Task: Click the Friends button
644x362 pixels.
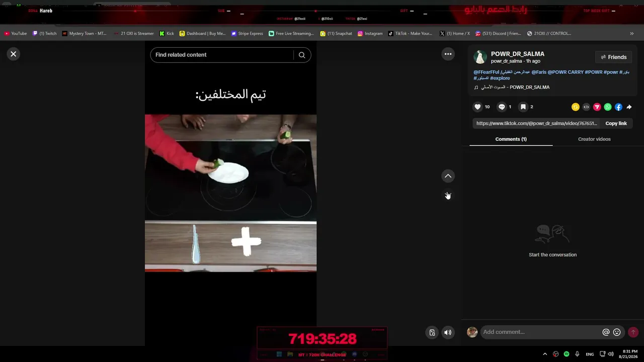Action: coord(613,57)
